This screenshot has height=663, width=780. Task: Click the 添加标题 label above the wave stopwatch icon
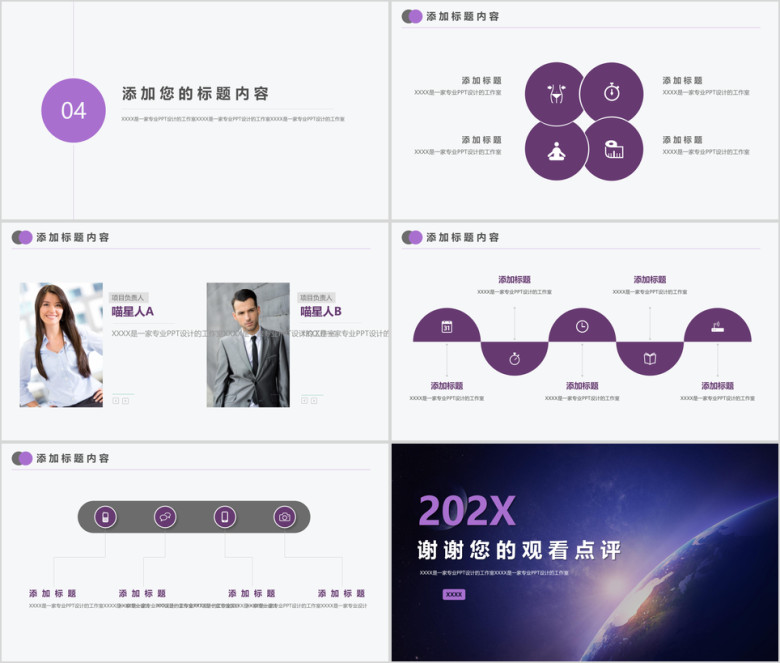(514, 280)
